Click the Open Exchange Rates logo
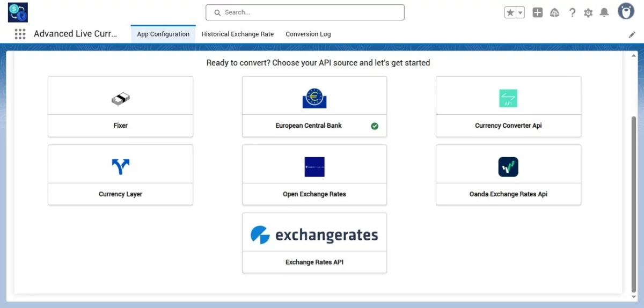 [314, 167]
